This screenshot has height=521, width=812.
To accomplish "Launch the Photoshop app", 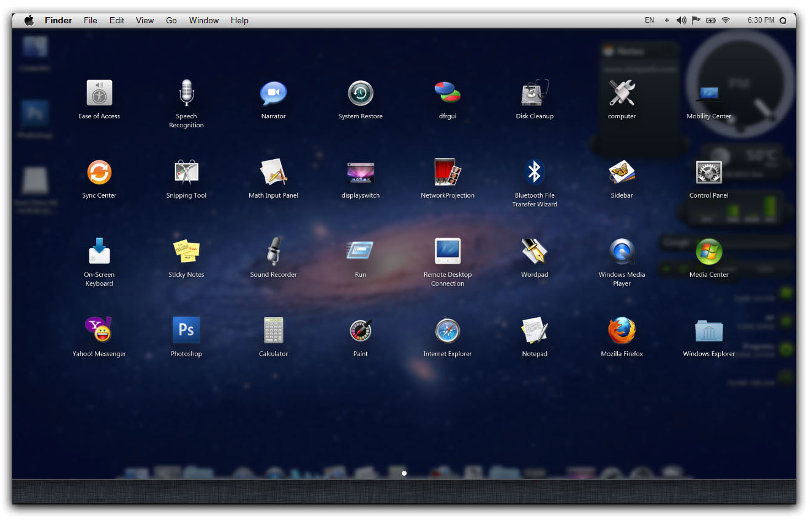I will coord(186,330).
